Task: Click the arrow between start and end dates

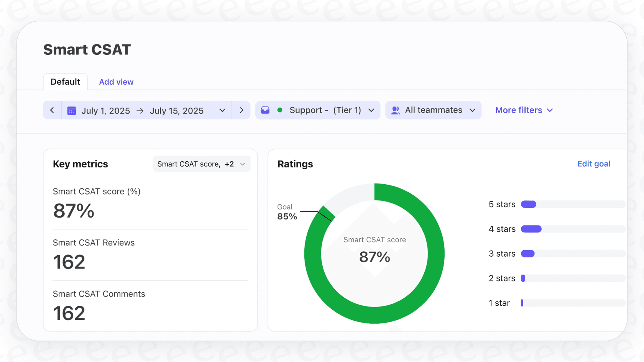Action: (x=140, y=111)
